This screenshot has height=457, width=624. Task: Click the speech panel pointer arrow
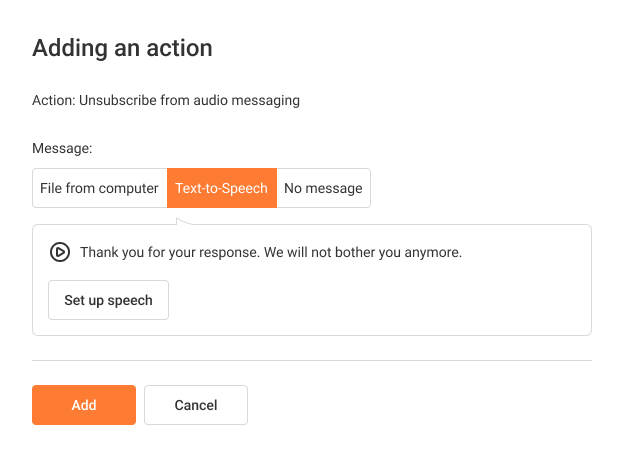click(184, 221)
